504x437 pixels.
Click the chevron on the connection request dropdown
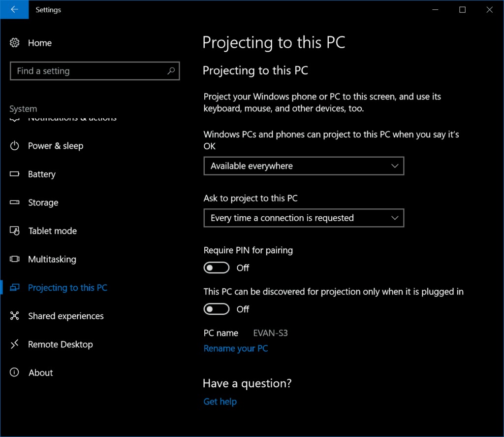(x=394, y=218)
